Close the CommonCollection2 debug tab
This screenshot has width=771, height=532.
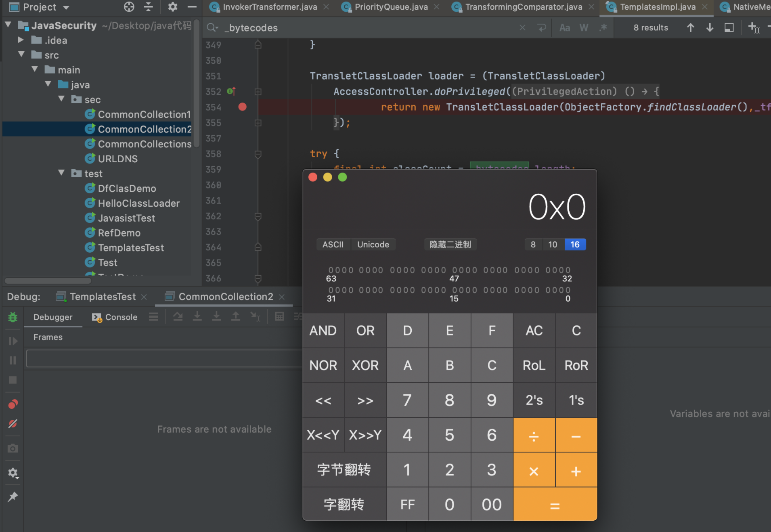[282, 297]
